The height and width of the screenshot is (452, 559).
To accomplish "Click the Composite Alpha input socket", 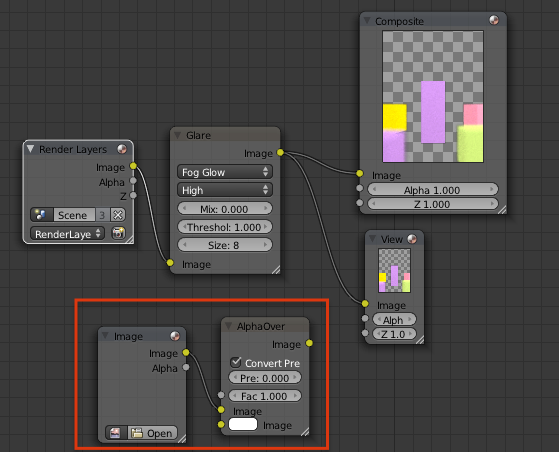I will [x=360, y=188].
